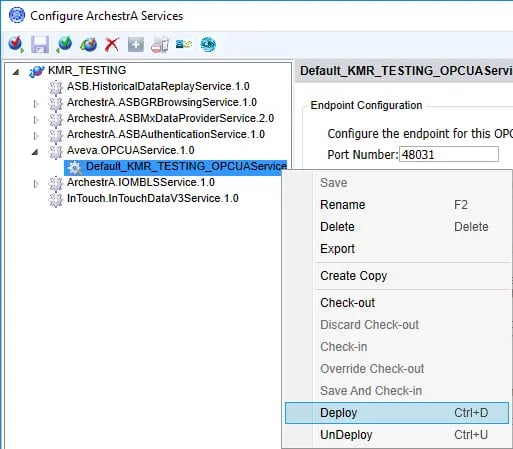This screenshot has width=513, height=449.
Task: Choose Check-out in the context menu
Action: tap(397, 303)
